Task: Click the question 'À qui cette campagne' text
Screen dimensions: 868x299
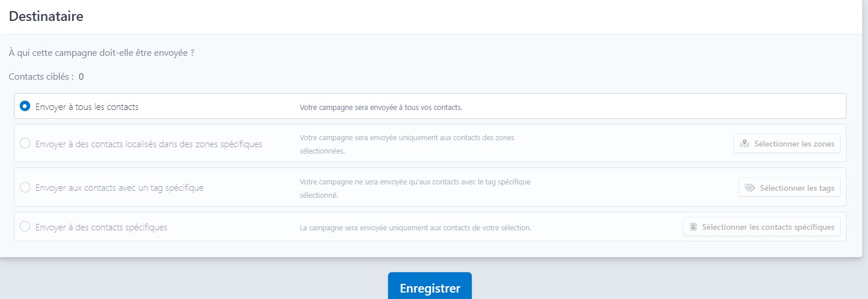Action: [102, 53]
